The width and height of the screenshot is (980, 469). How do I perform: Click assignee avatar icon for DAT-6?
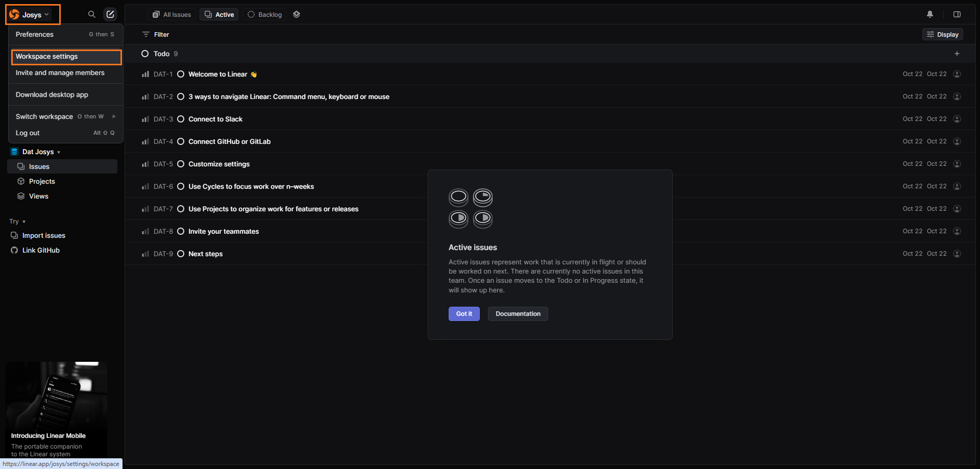coord(957,186)
